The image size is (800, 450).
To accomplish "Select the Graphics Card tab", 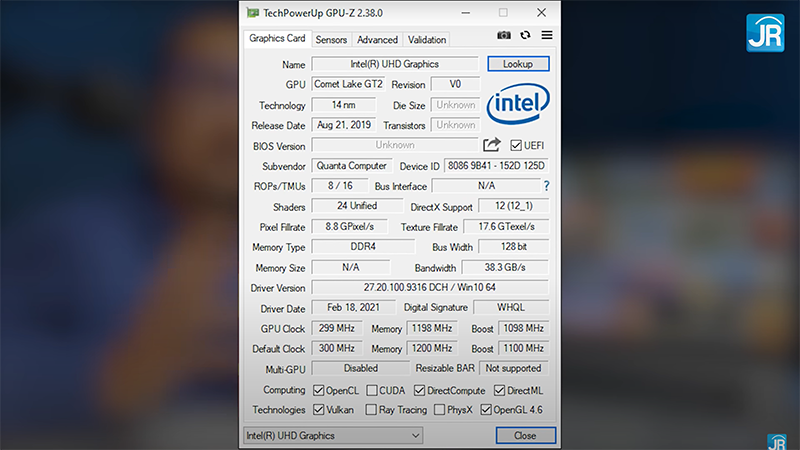I will coord(277,39).
